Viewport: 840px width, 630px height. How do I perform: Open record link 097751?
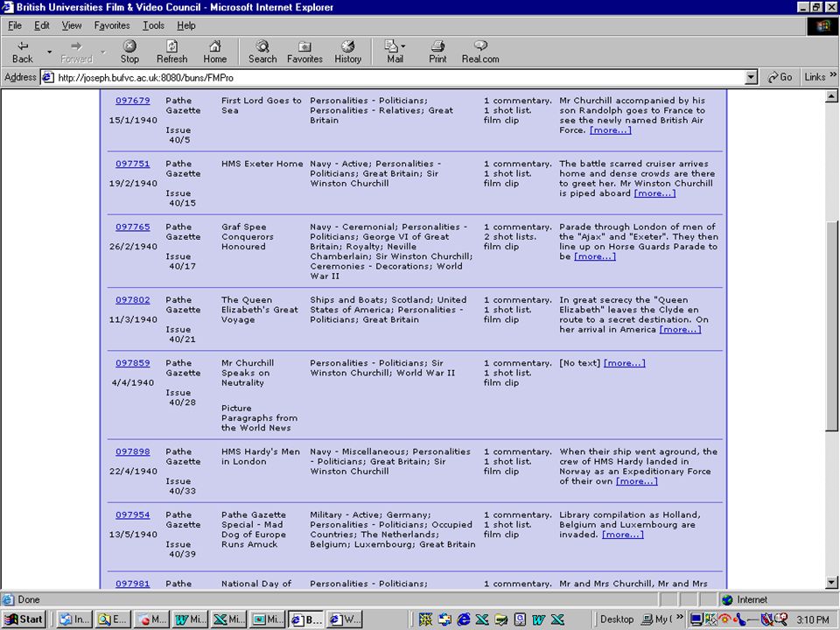133,164
